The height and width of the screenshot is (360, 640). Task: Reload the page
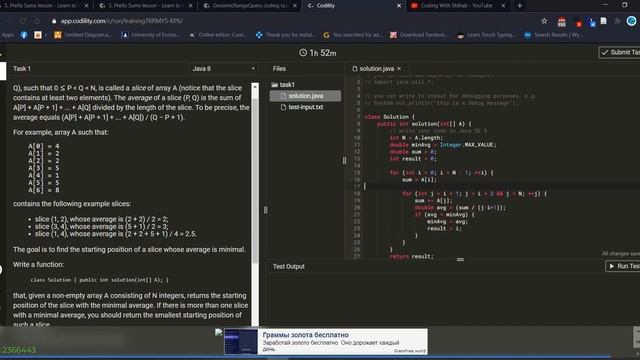pyautogui.click(x=23, y=21)
